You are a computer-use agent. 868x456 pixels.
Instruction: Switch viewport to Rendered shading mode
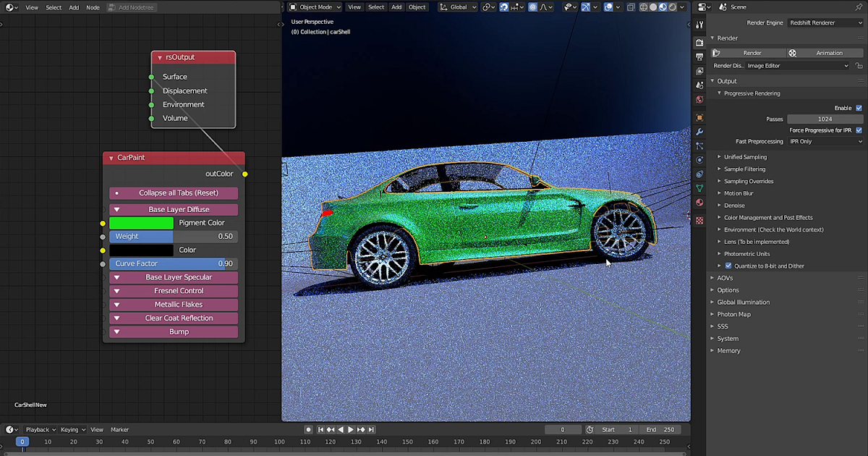point(672,7)
